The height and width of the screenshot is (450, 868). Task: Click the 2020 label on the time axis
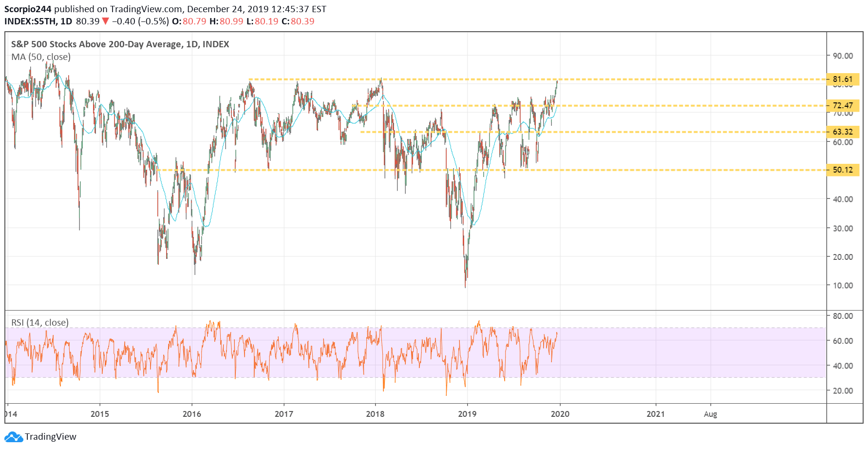pos(560,414)
